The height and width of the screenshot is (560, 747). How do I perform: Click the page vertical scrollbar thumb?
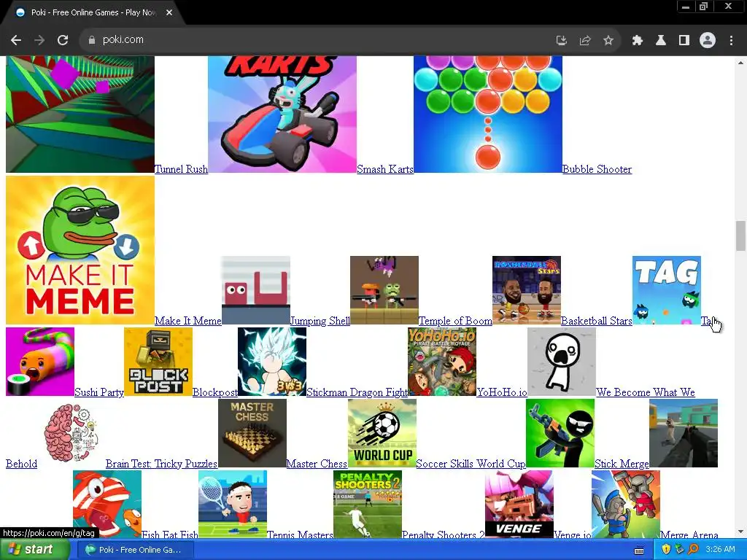(740, 236)
